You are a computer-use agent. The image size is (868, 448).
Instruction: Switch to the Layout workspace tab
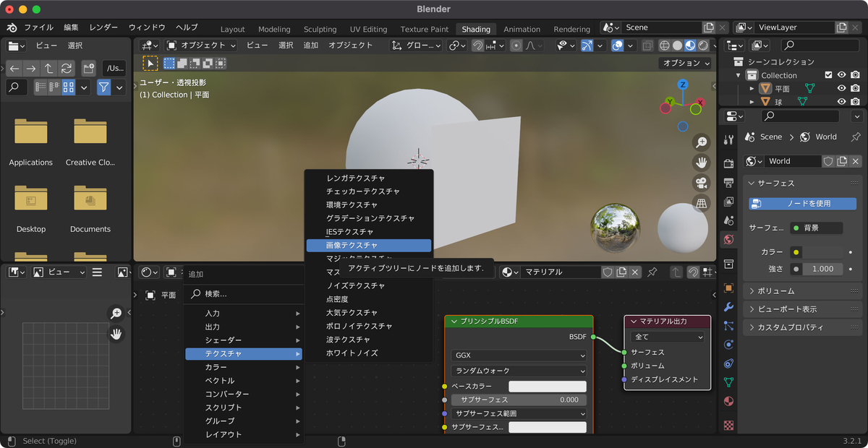[232, 29]
